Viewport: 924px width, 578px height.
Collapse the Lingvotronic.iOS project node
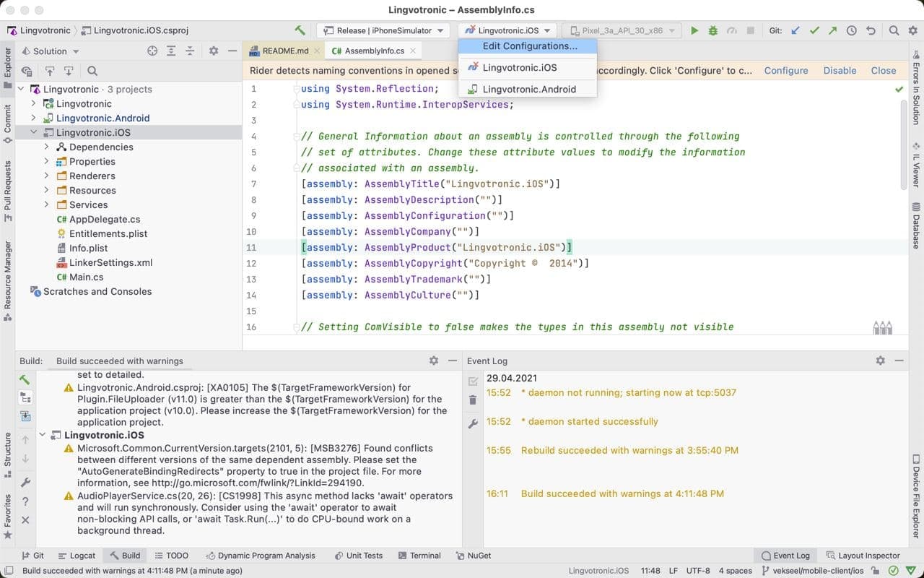pos(34,132)
